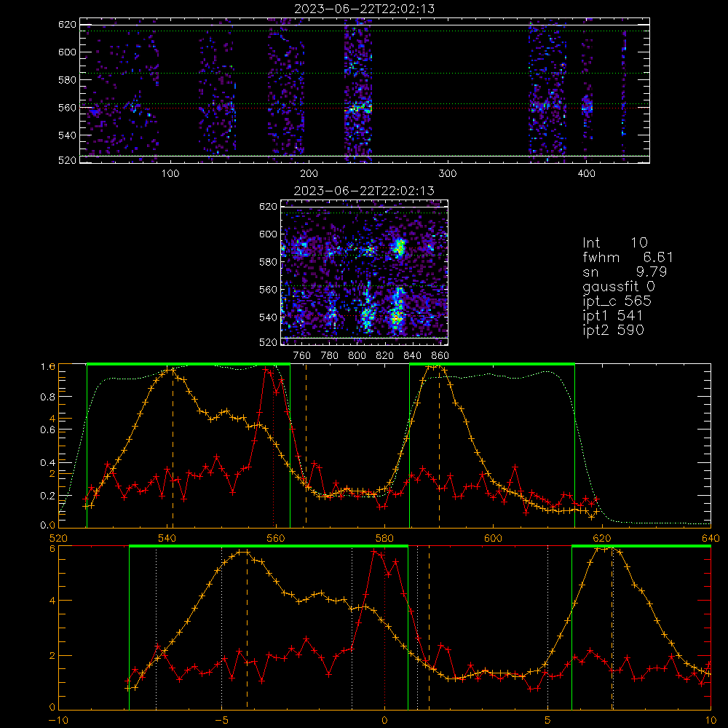Viewport: 728px width, 728px height.
Task: Click the '200' x-axis label of the top image
Action: click(309, 174)
